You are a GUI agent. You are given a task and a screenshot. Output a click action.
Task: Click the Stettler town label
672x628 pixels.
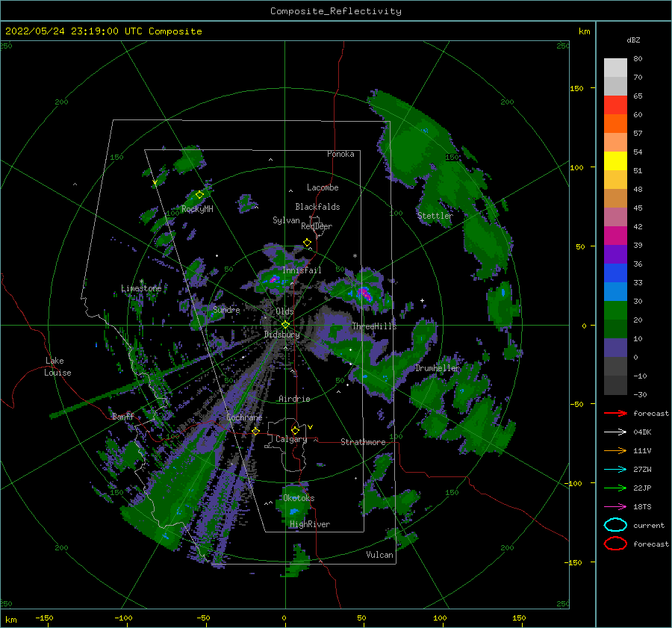click(435, 216)
